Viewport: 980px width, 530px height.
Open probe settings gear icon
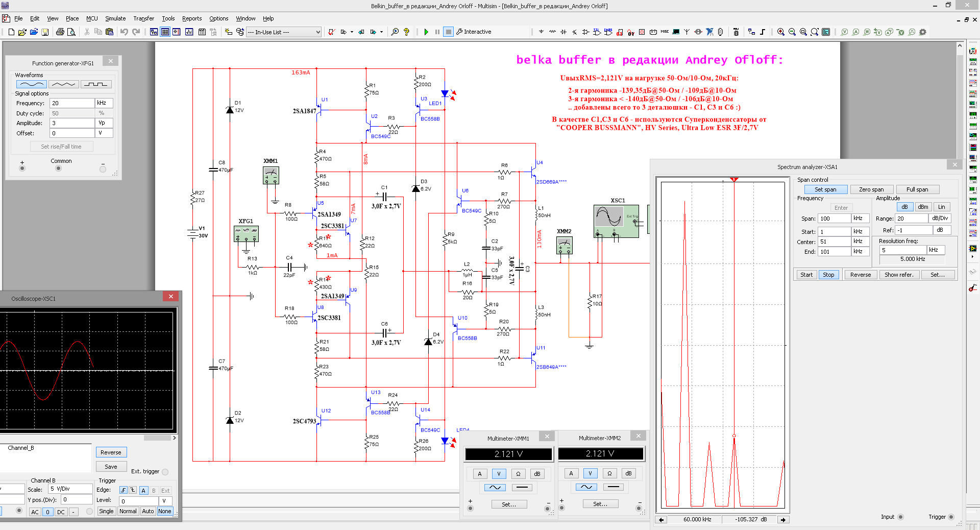pos(923,32)
